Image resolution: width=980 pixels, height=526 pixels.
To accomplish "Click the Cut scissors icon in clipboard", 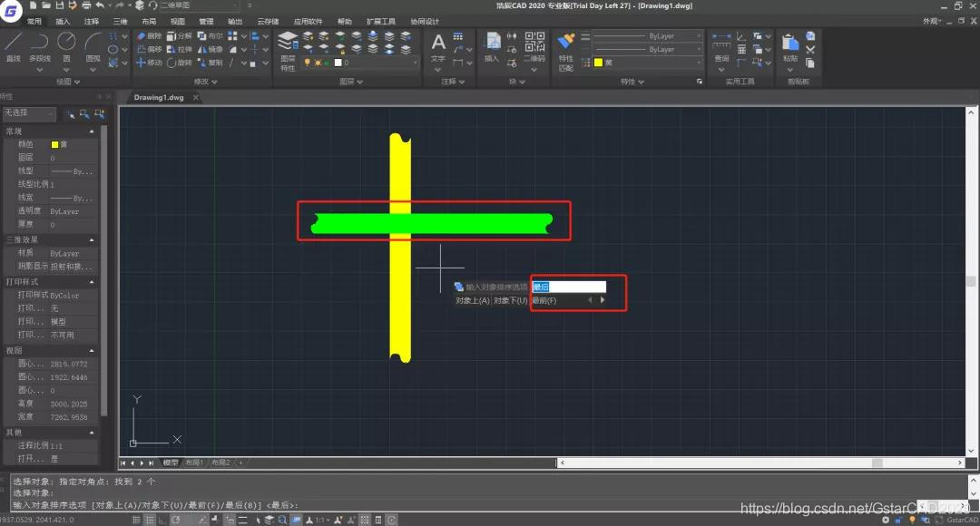I will point(810,49).
